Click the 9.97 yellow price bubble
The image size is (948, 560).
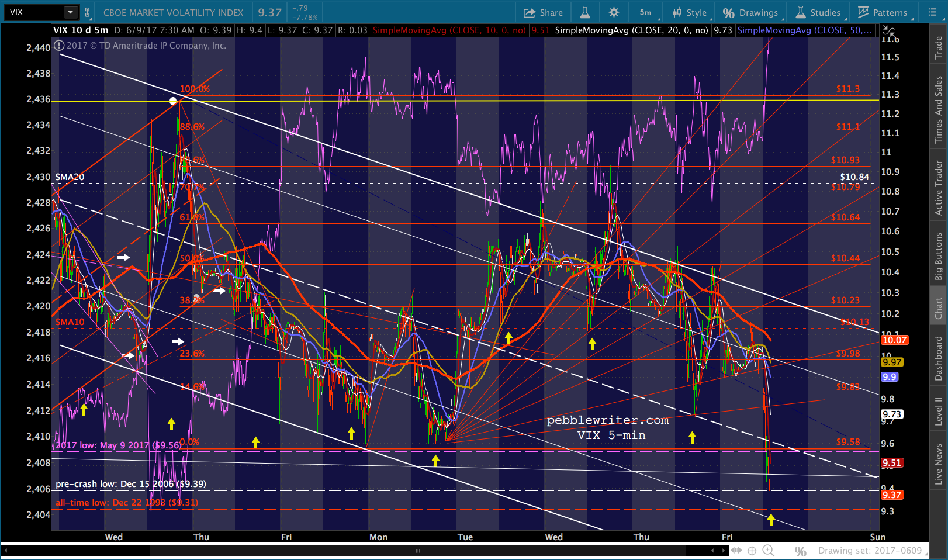[892, 362]
